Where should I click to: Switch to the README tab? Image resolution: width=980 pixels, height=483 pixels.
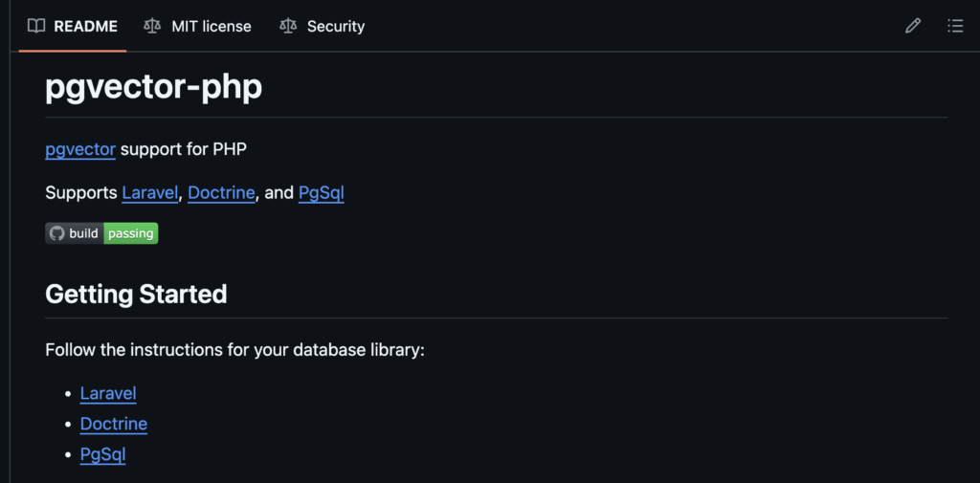(85, 26)
